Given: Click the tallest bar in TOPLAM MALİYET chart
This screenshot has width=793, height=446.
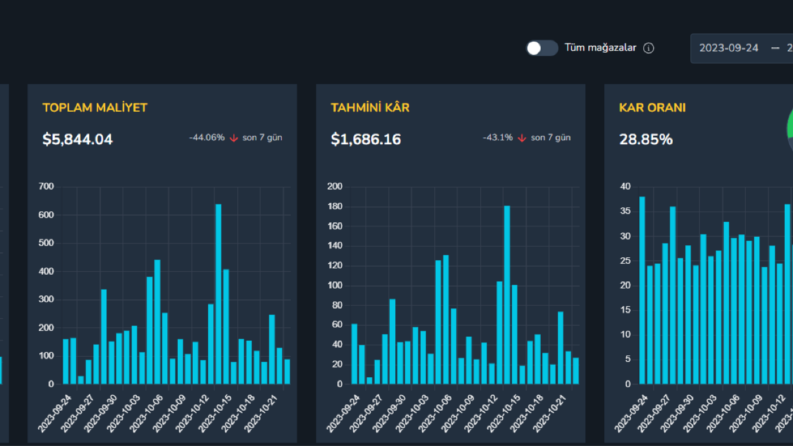Looking at the screenshot, I should tap(218, 294).
